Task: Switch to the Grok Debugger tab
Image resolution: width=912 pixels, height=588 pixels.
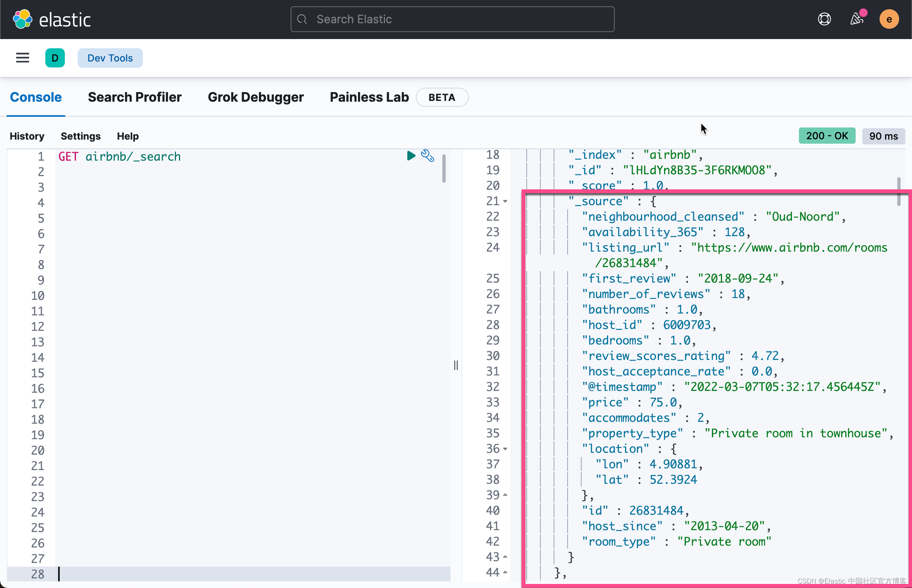Action: tap(256, 97)
